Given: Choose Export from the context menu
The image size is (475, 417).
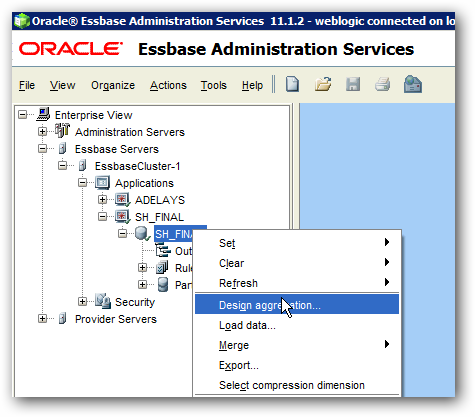Looking at the screenshot, I should tap(297, 365).
